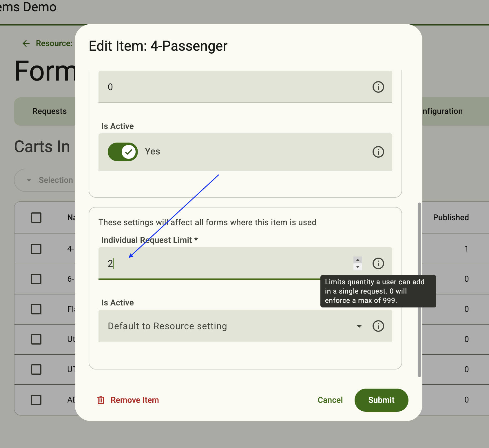This screenshot has width=489, height=448.
Task: Click the back arrow next to Resource
Action: coord(26,43)
